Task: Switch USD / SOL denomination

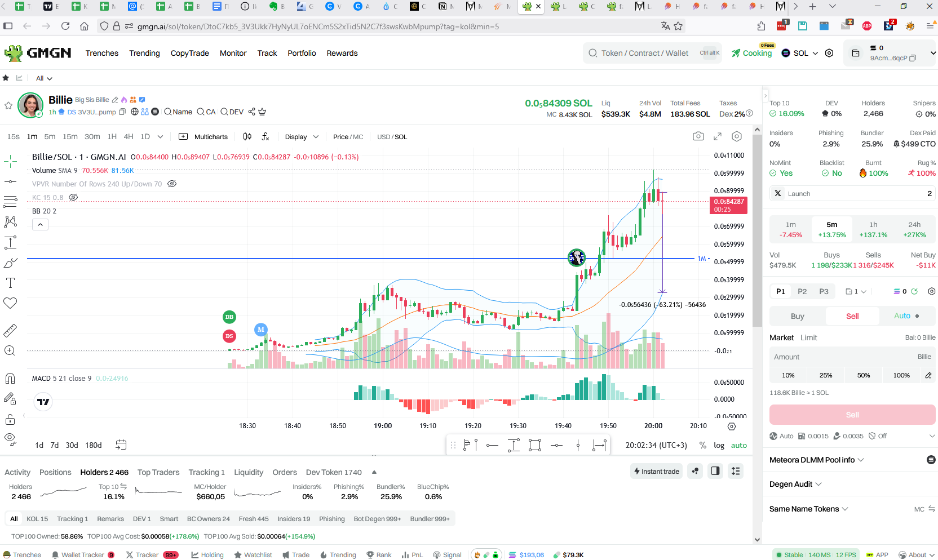Action: [x=392, y=137]
